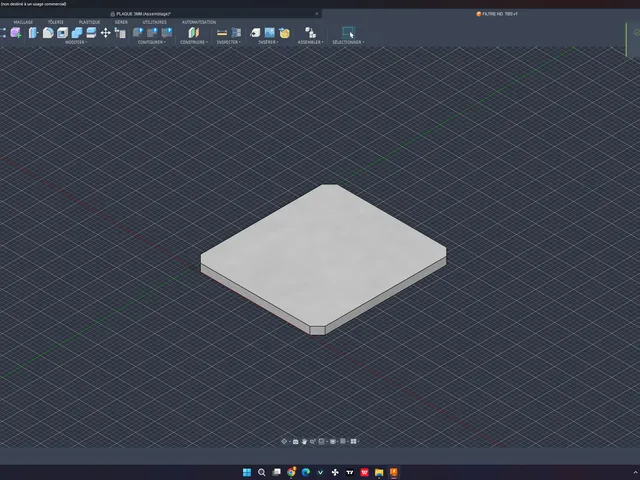Expand the MODIFIER dropdown menu
640x480 pixels.
[76, 42]
